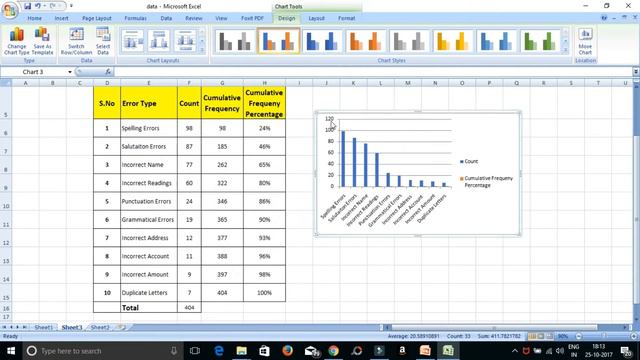Click Excel Help icon

[x=604, y=18]
